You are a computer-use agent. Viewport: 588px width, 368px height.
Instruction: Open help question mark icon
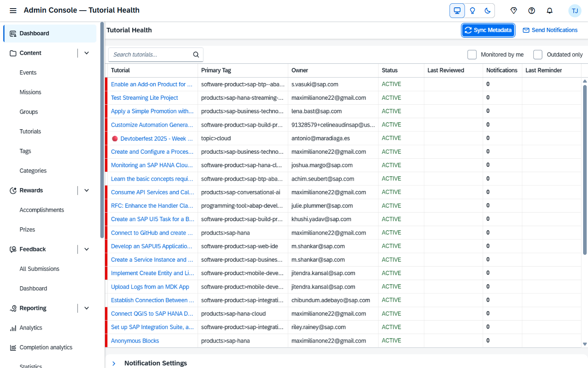pyautogui.click(x=532, y=11)
